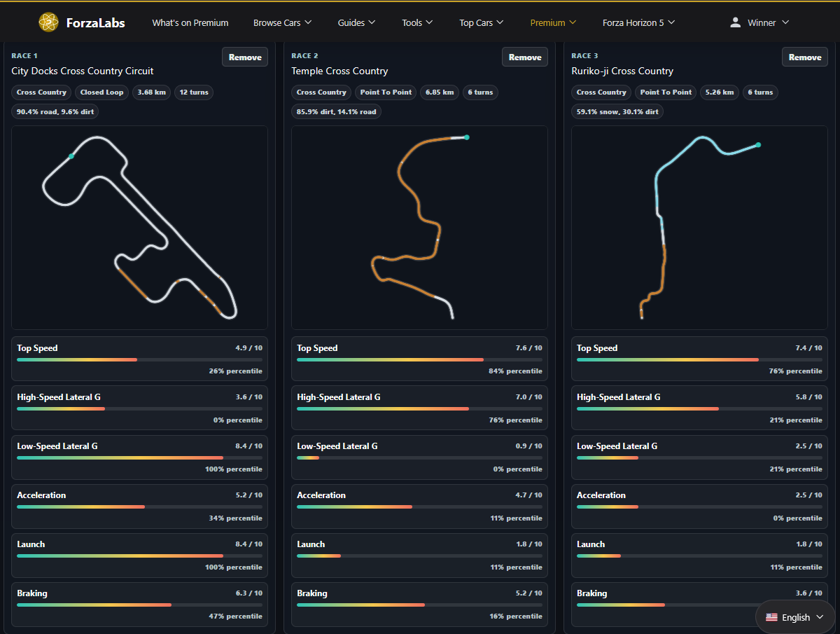This screenshot has height=634, width=840.
Task: Click Ruriko-ji Cross Country title
Action: [x=622, y=71]
